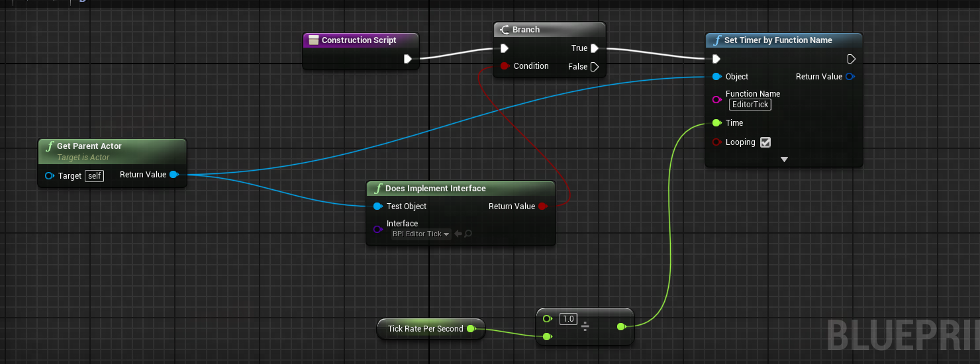The image size is (980, 364).
Task: Open the BPI Editor Tick interface dropdown
Action: pos(421,234)
